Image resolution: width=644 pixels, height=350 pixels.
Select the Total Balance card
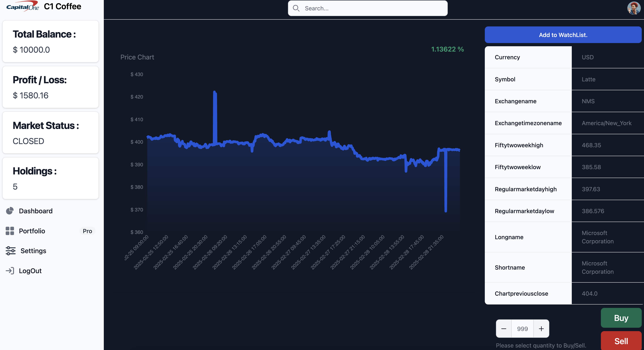tap(50, 42)
